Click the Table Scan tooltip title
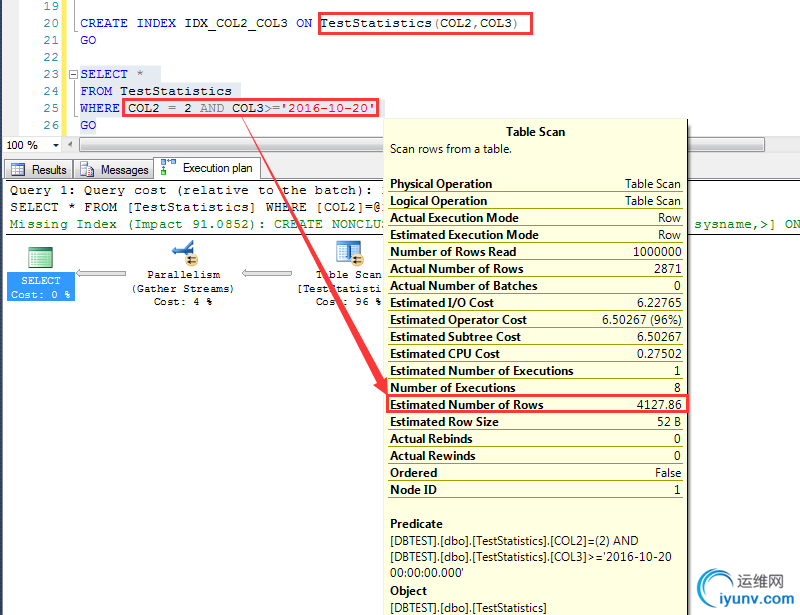The image size is (800, 615). tap(535, 132)
